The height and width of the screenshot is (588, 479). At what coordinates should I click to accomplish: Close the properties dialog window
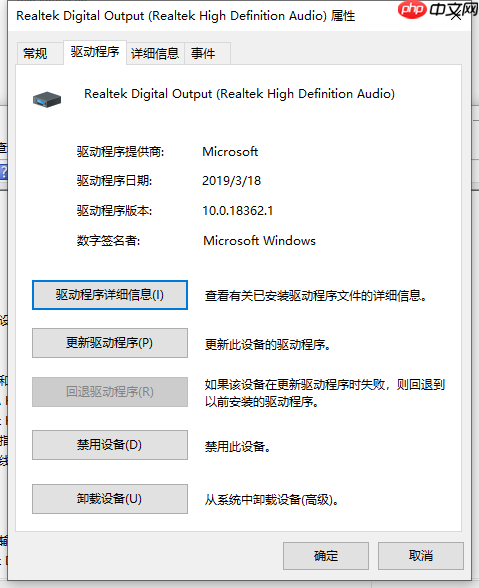456,16
